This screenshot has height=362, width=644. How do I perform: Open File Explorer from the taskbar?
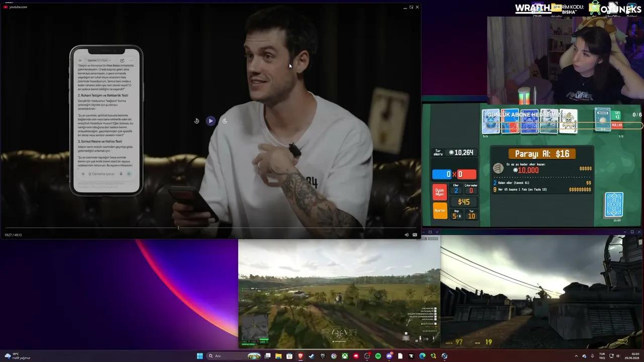[x=278, y=356]
